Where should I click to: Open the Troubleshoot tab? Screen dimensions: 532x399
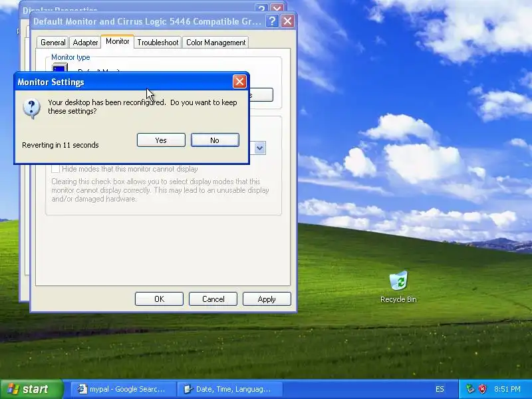point(158,43)
